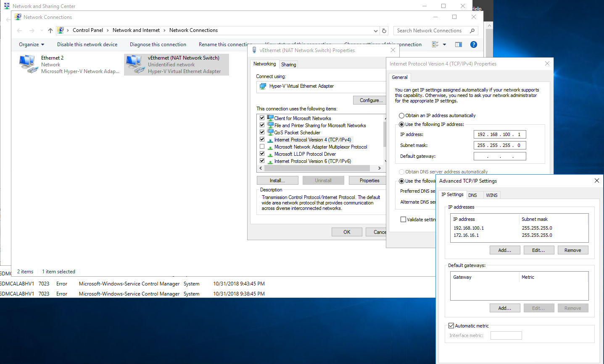Select the 172.16.16.1 address row

click(x=519, y=235)
